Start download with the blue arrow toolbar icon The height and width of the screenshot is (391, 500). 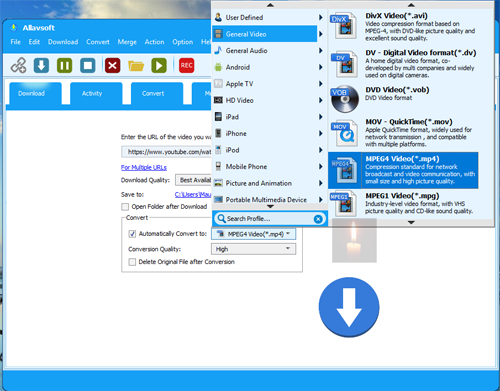pyautogui.click(x=41, y=65)
